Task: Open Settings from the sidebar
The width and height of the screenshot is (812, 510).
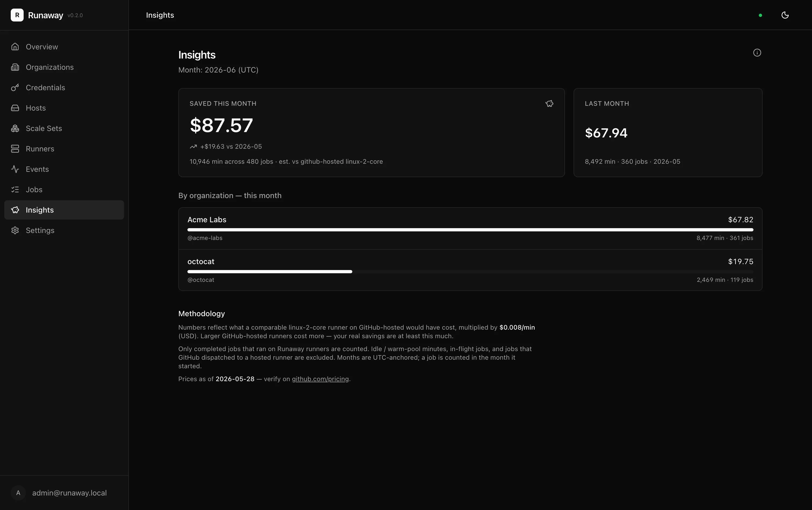Action: point(64,230)
